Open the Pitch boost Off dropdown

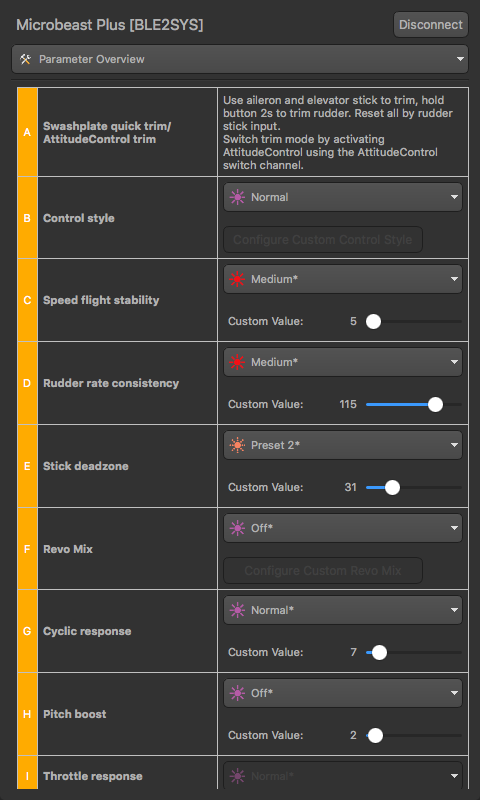(343, 693)
